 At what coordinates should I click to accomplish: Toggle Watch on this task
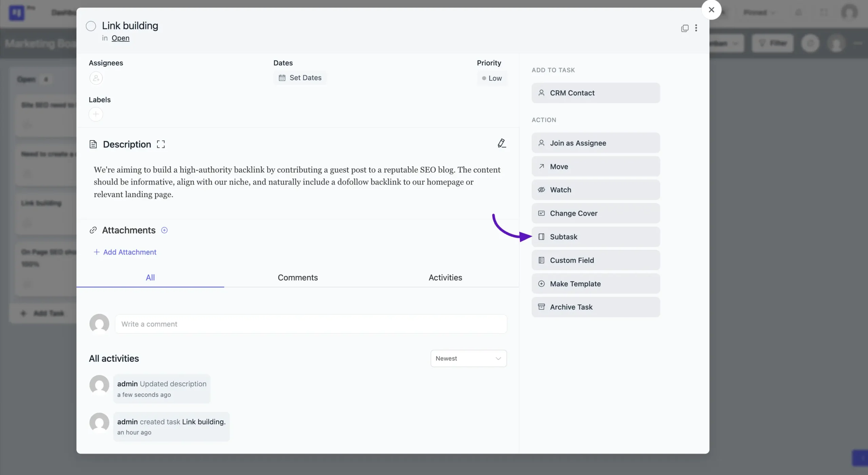coord(596,190)
